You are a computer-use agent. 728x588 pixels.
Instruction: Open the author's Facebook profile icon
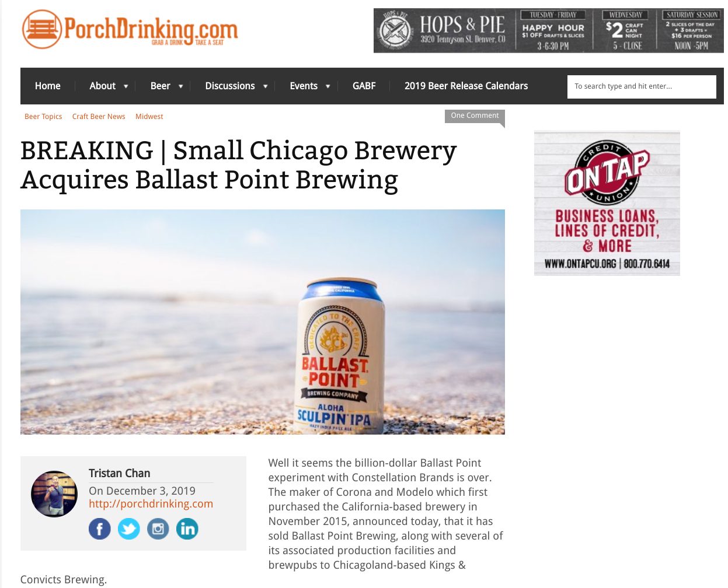pyautogui.click(x=100, y=529)
